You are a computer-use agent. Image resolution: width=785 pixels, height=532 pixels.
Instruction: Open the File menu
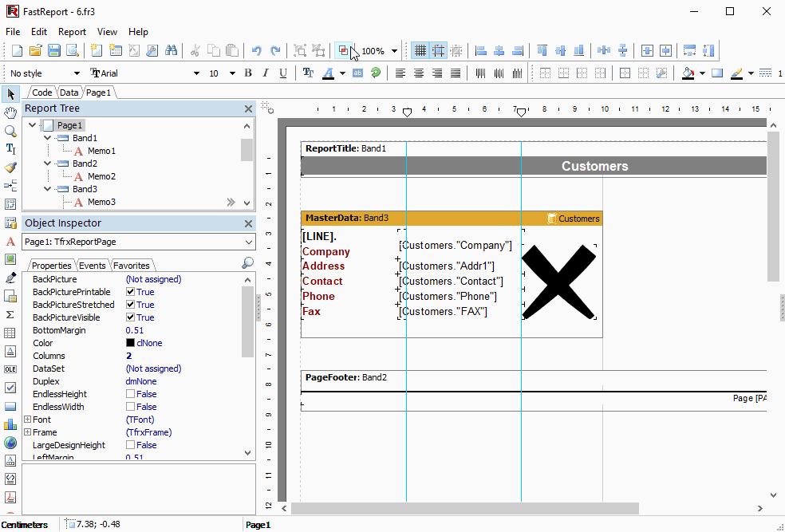coord(13,32)
